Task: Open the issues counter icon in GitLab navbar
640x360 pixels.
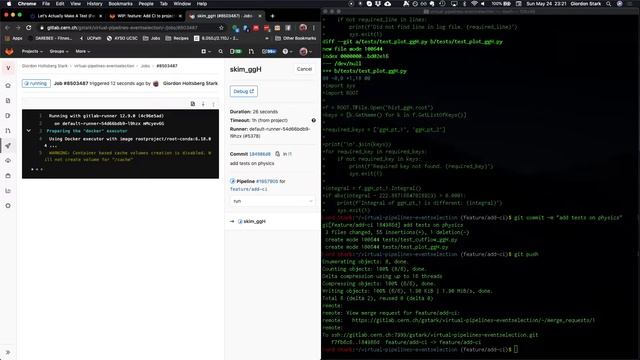Action: 236,51
